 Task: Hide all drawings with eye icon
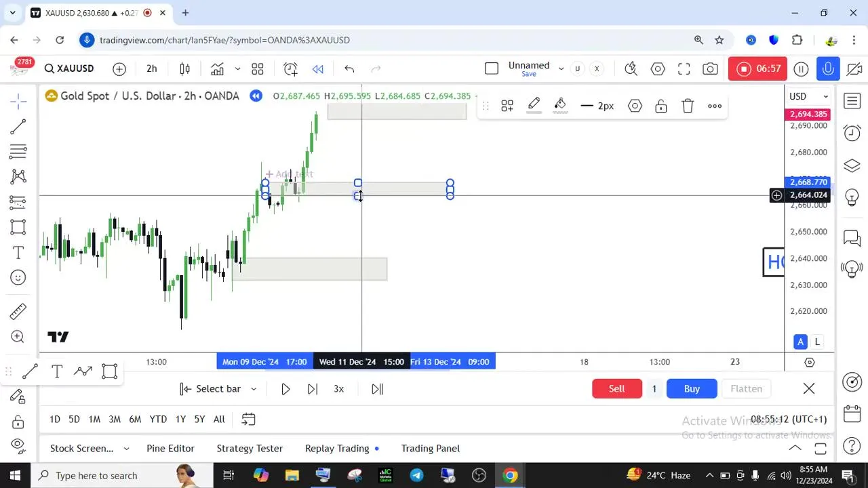pyautogui.click(x=18, y=446)
